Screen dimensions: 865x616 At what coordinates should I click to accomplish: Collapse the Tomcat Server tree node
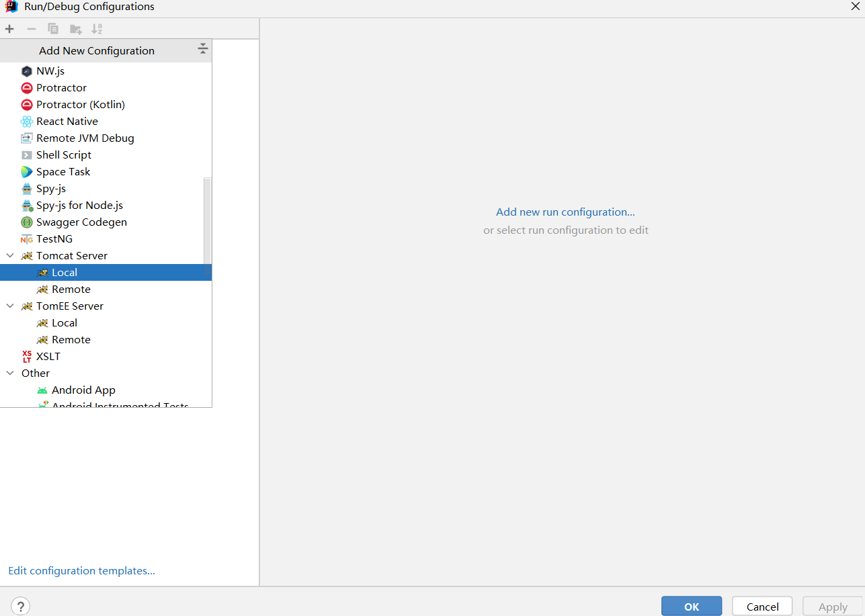coord(10,256)
